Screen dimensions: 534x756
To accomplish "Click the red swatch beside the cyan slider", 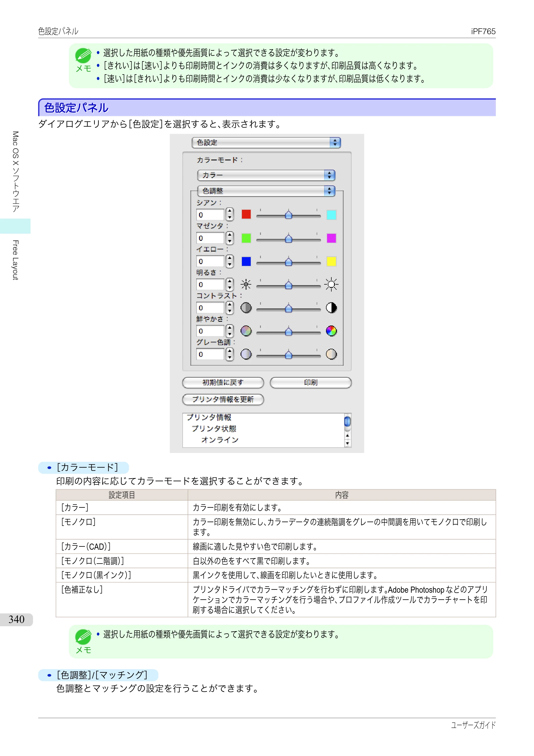I will click(246, 214).
